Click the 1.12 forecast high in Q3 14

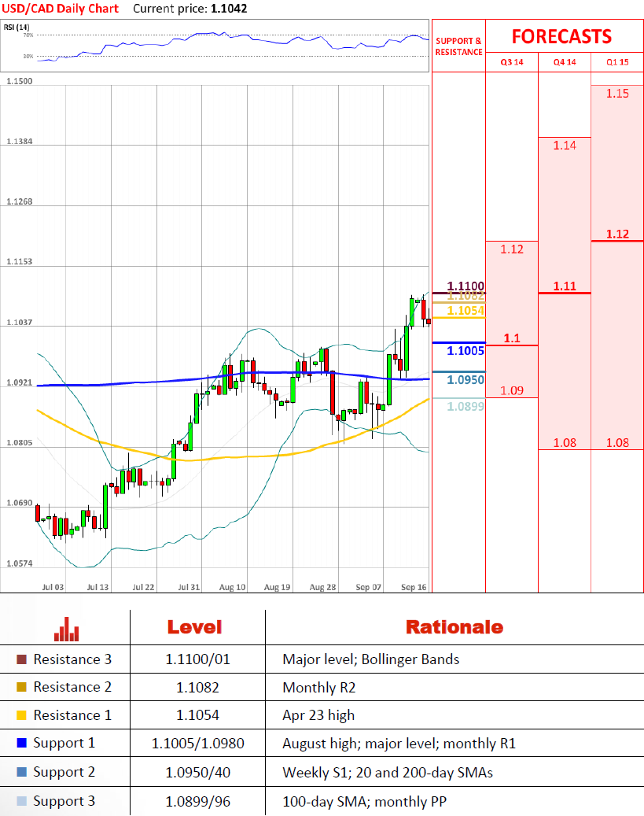512,249
